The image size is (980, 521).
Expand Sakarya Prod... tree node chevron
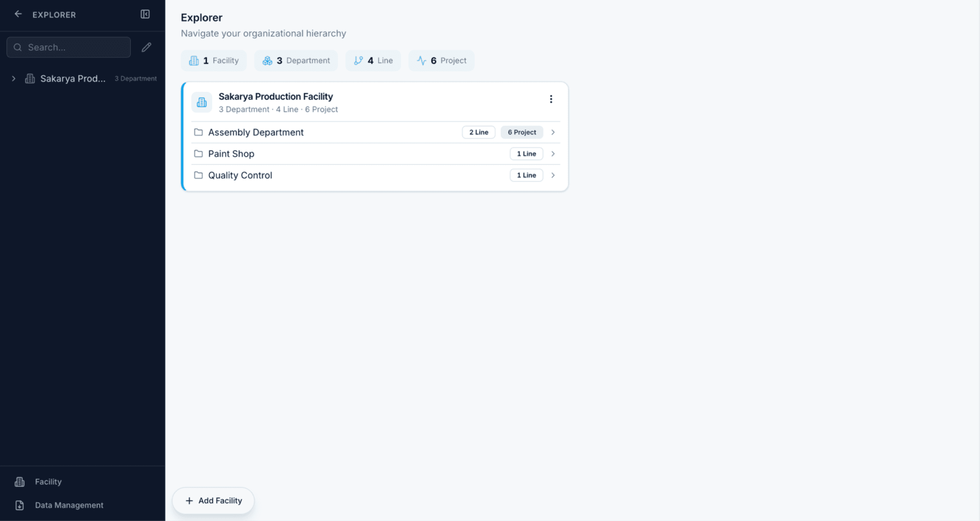pos(14,79)
